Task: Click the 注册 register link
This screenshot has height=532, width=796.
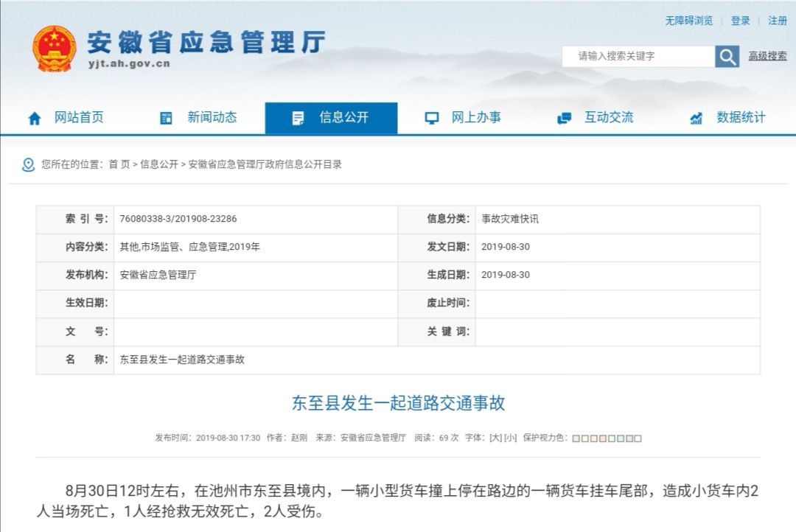Action: point(778,21)
